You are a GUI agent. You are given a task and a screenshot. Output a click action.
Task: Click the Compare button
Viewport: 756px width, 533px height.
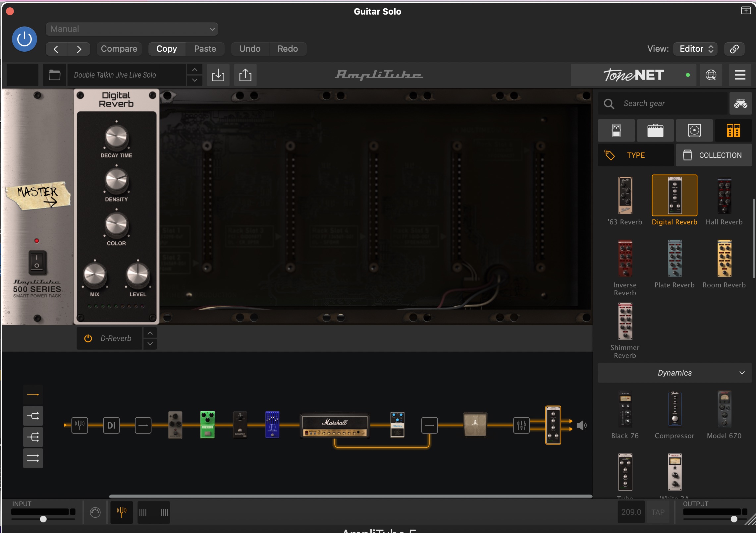tap(119, 49)
